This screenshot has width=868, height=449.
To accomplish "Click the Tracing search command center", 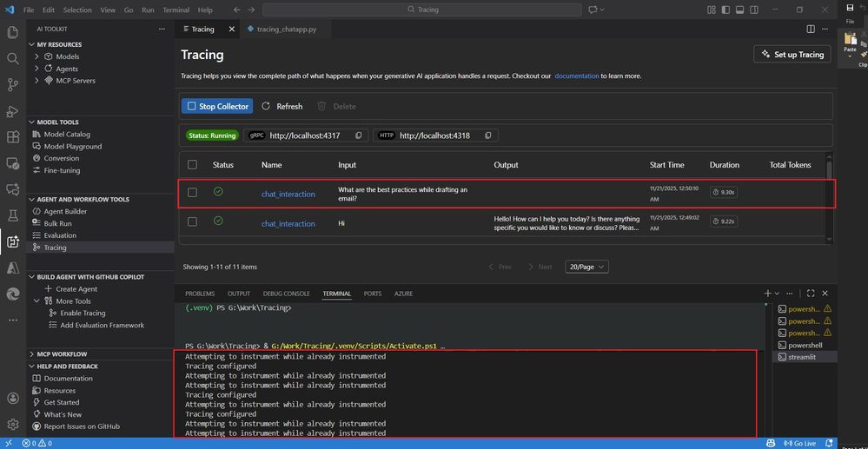I will (x=421, y=10).
